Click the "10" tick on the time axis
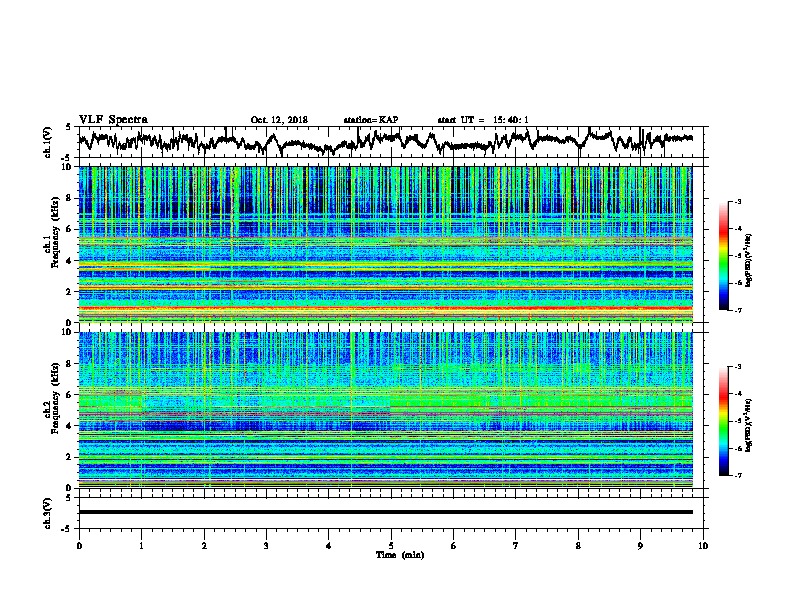Screen dimensions: 792x612 tap(703, 546)
